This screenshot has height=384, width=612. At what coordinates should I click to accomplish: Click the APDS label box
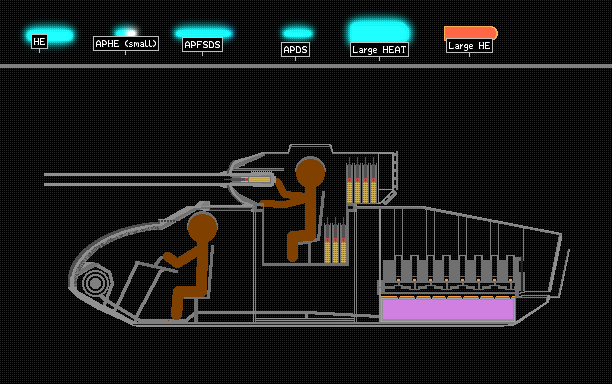tap(295, 50)
